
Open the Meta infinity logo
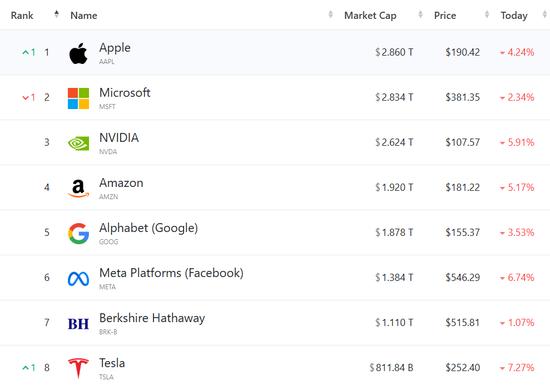tap(78, 279)
